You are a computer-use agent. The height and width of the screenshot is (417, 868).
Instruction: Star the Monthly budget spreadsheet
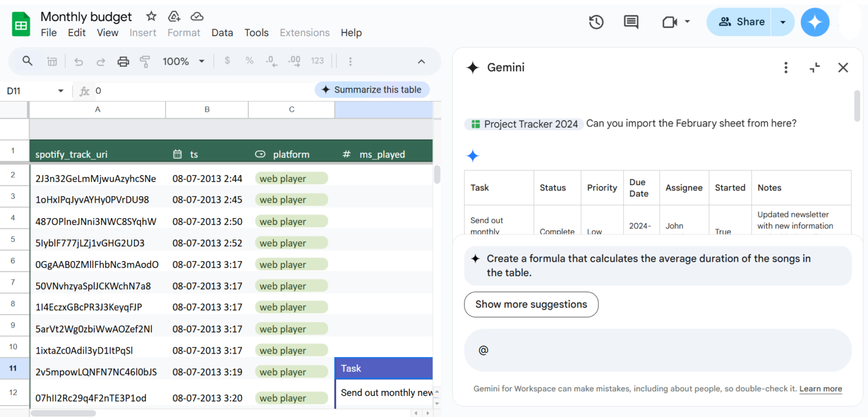pyautogui.click(x=150, y=16)
